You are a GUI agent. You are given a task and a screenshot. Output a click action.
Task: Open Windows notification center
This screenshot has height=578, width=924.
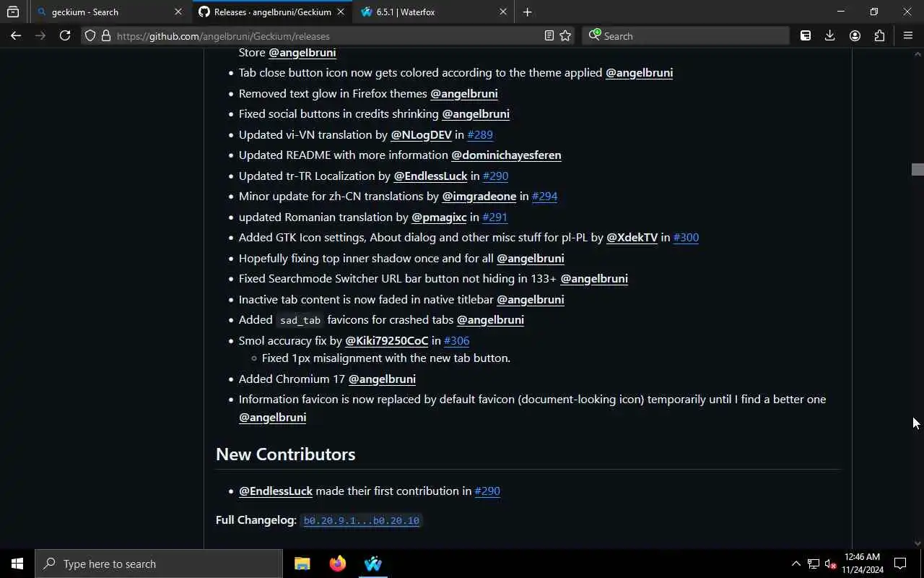(x=900, y=564)
